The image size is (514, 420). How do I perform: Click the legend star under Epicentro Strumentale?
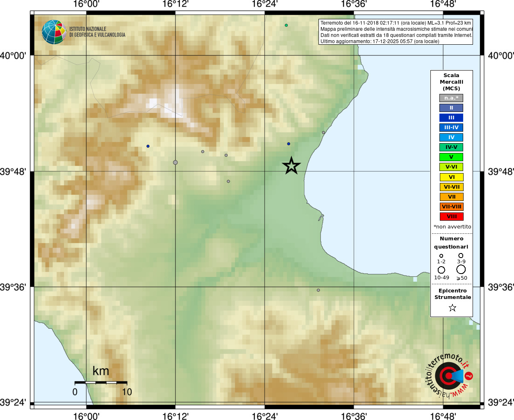click(452, 308)
